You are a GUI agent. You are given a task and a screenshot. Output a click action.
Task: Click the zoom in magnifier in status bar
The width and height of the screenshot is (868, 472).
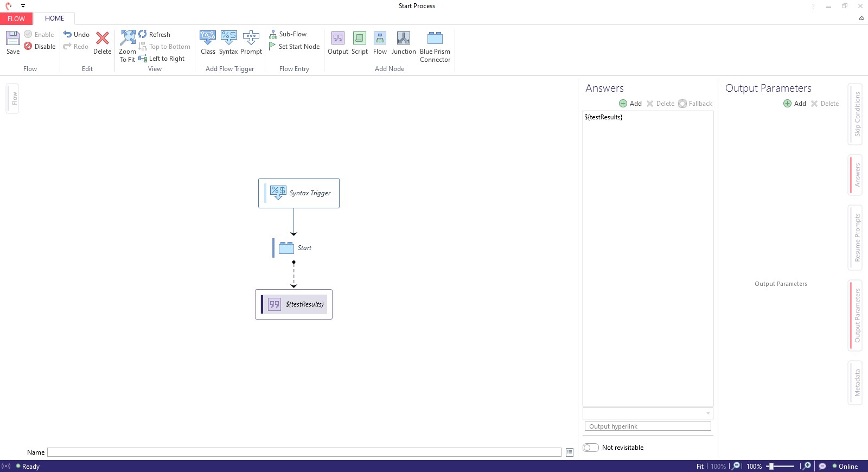coord(807,466)
